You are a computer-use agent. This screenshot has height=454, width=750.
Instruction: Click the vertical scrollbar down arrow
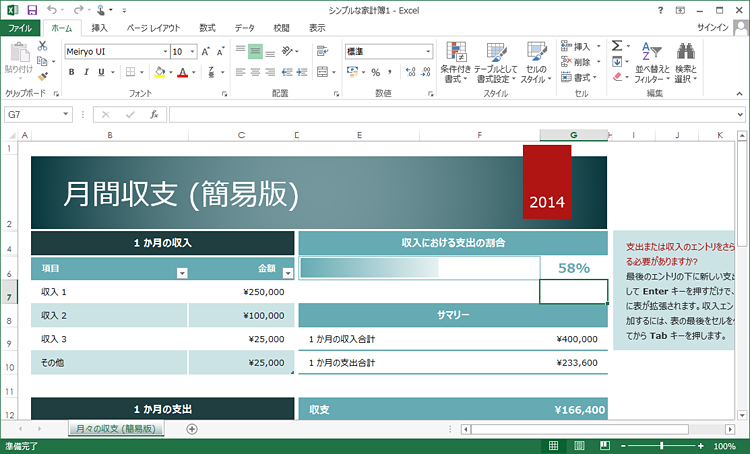[742, 415]
